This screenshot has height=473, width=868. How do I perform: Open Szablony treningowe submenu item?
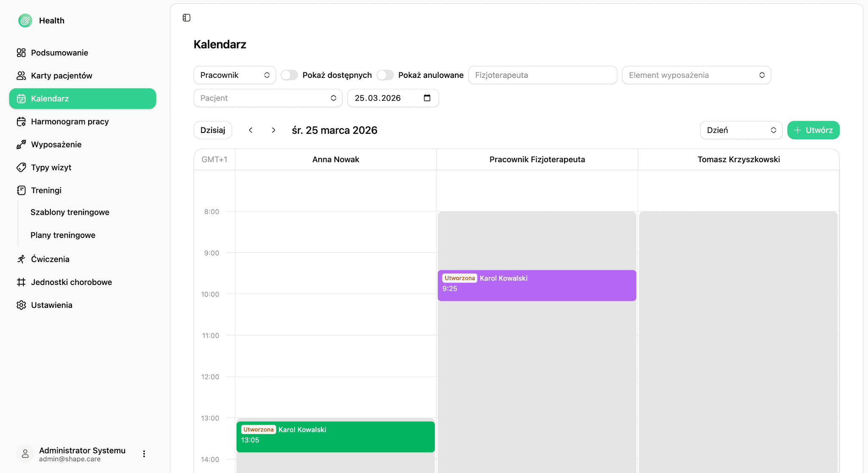point(70,212)
